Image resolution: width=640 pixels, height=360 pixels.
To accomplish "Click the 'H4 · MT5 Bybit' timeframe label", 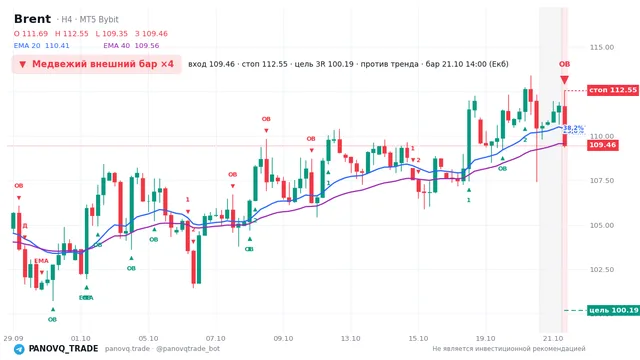I will click(x=88, y=20).
